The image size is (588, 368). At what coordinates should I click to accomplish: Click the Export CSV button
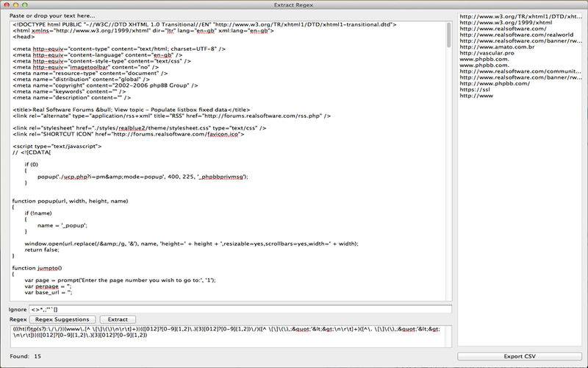(520, 356)
